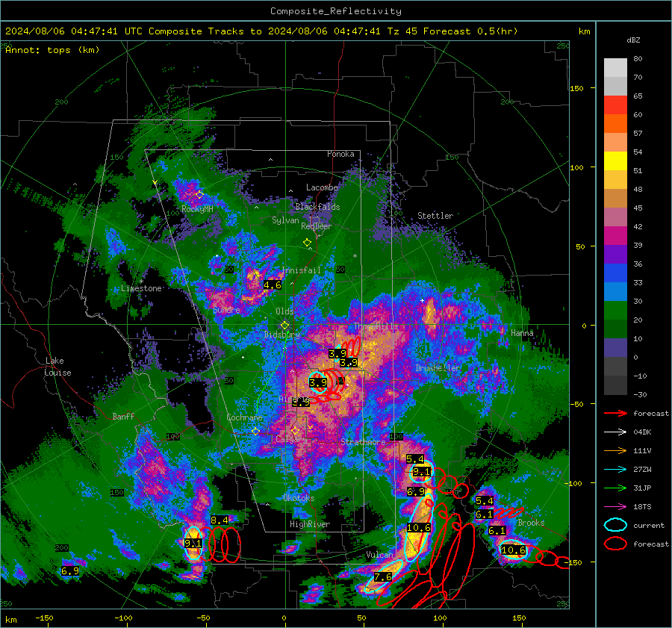Click the Composite_Reflectivity title

point(336,11)
